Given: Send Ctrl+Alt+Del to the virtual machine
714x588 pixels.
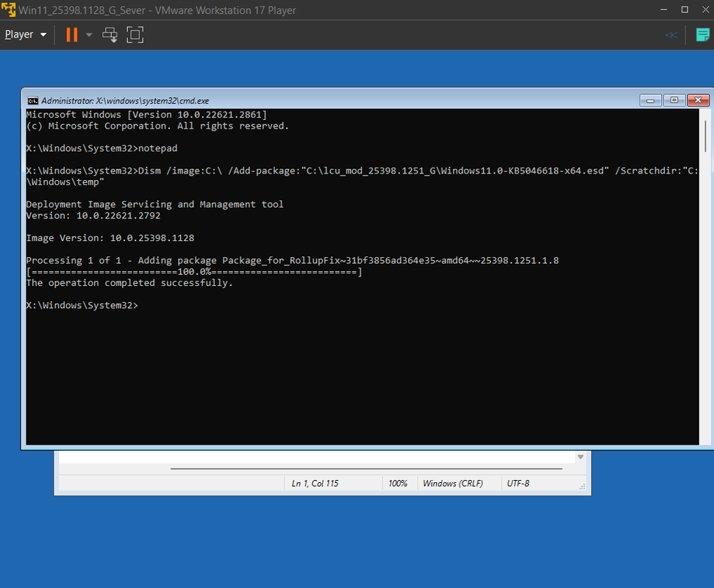Looking at the screenshot, I should click(110, 35).
